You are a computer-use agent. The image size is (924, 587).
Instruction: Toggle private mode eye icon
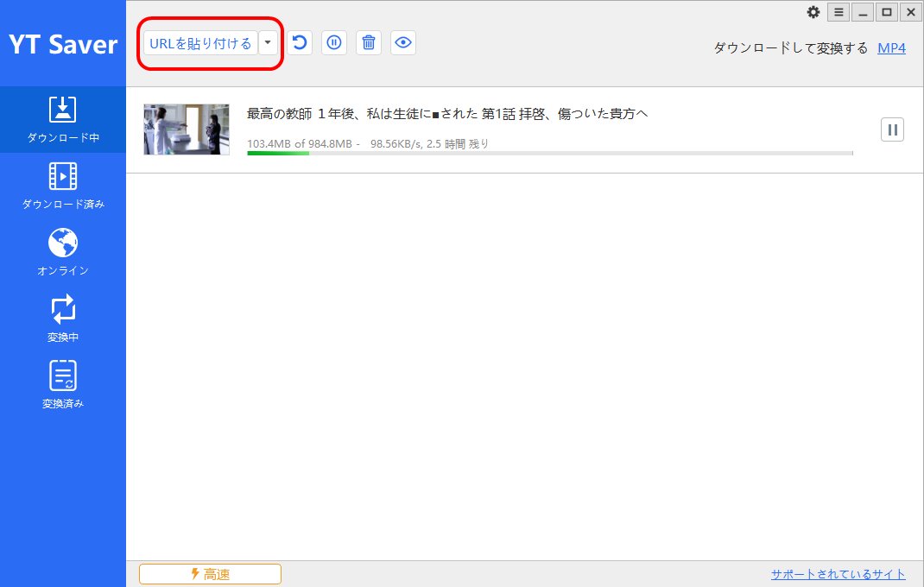click(403, 42)
